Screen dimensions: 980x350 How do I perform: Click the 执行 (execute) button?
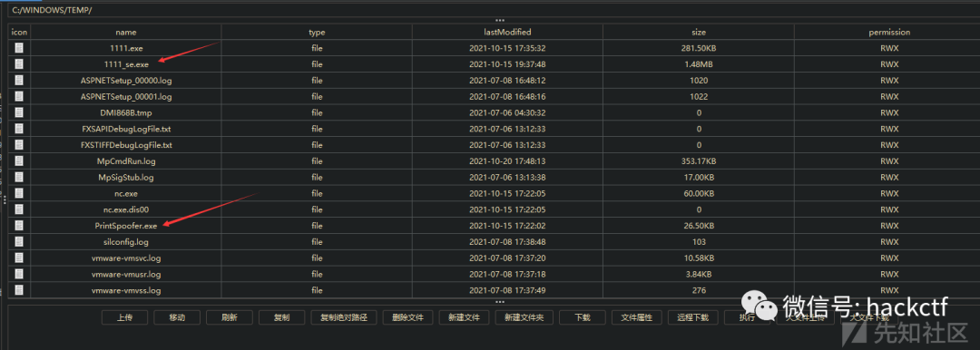coord(748,317)
